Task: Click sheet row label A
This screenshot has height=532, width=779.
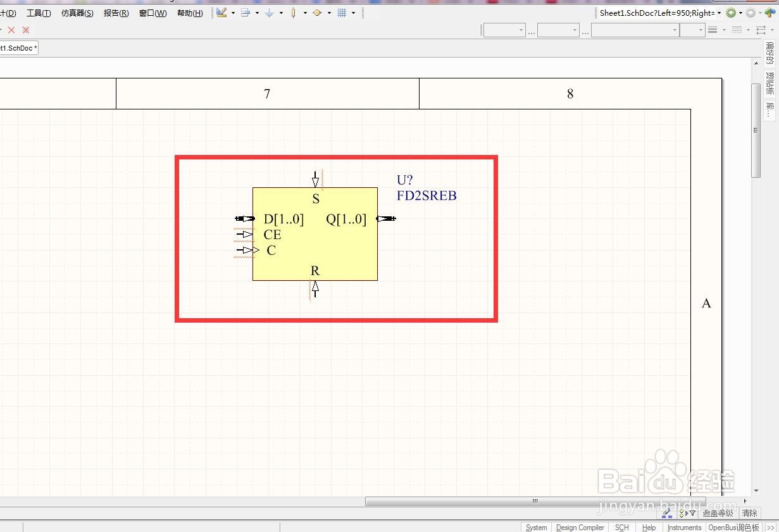Action: [x=706, y=303]
